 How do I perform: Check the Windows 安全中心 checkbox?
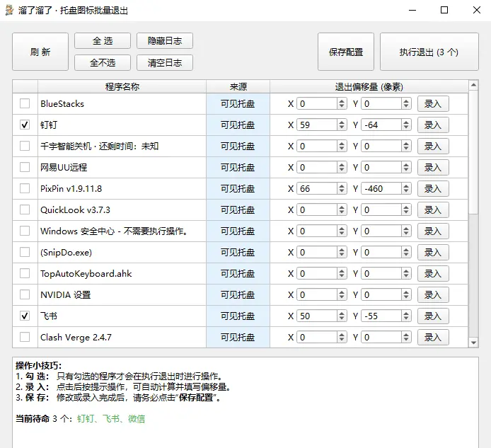coord(25,231)
